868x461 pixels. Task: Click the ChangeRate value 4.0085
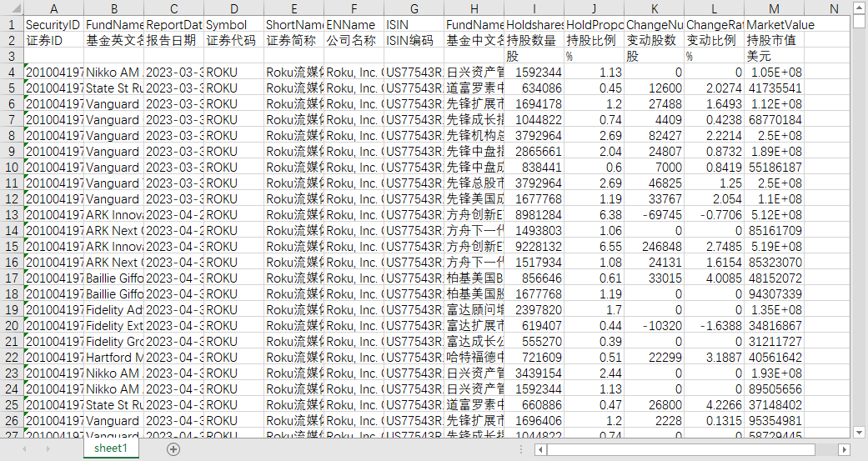[x=715, y=278]
